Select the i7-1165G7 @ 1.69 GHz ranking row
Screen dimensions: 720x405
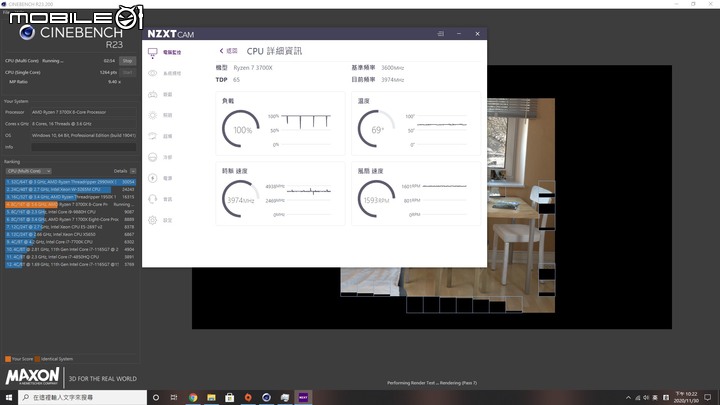[x=70, y=264]
